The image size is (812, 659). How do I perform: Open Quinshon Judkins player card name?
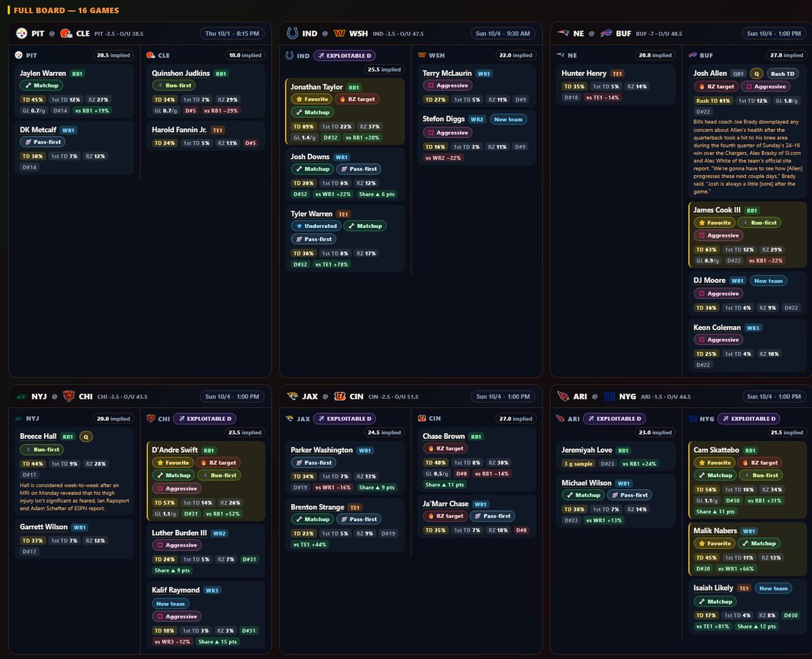181,73
